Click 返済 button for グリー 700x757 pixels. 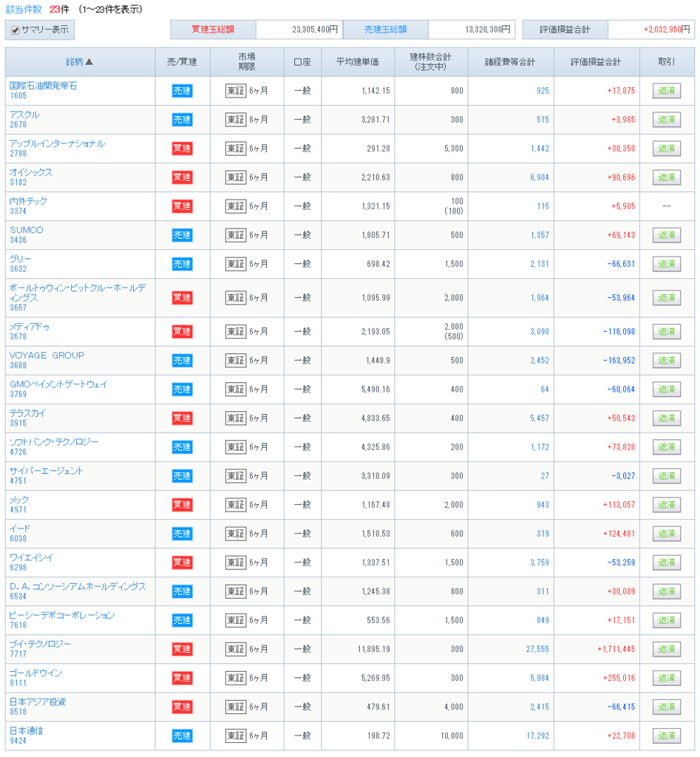click(666, 264)
